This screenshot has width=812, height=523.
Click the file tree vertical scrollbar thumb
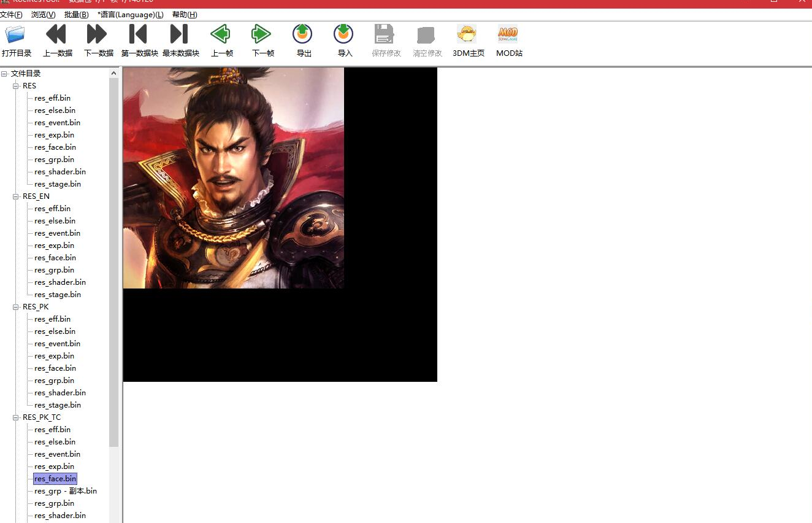(113, 263)
